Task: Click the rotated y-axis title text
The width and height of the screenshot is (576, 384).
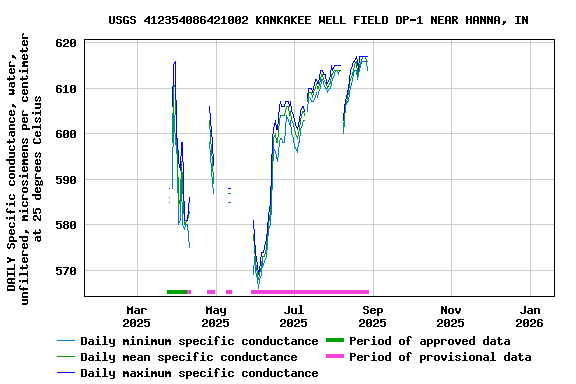Action: (x=24, y=169)
